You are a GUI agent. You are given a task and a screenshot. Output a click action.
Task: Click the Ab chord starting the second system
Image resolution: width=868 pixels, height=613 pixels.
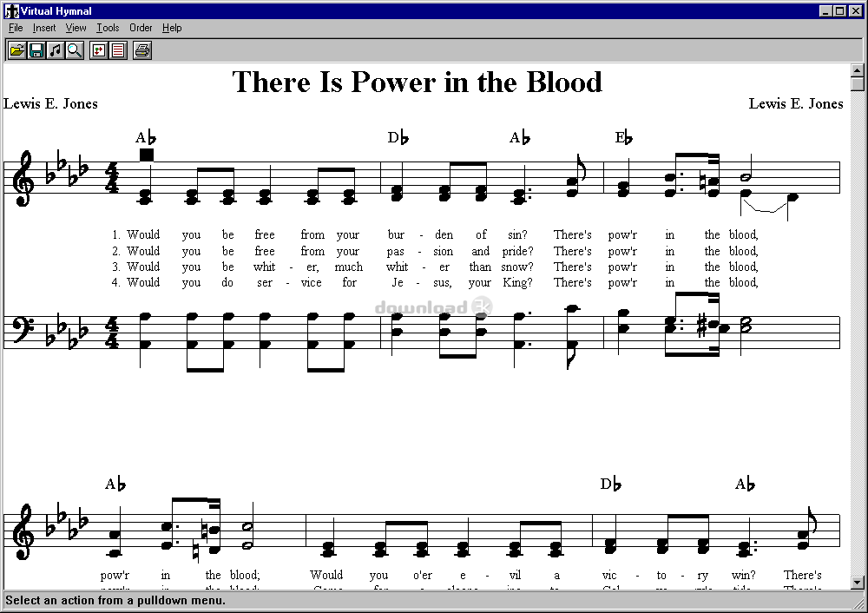115,484
